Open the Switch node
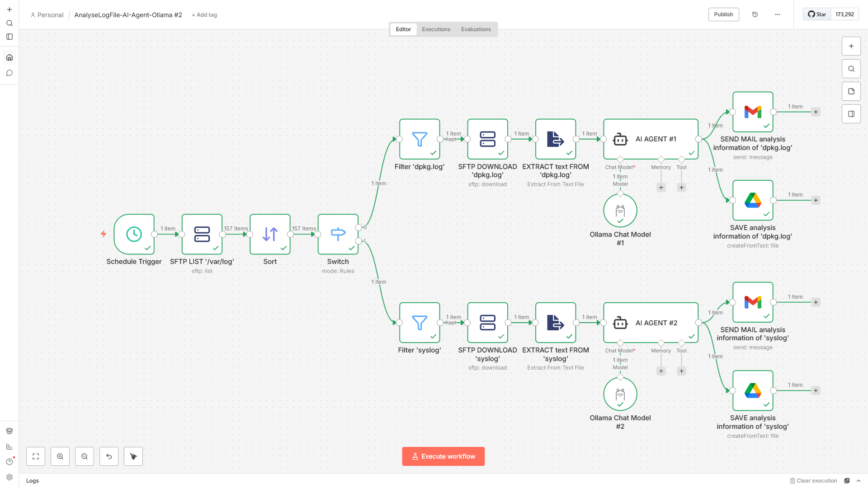This screenshot has width=868, height=488. pyautogui.click(x=338, y=234)
